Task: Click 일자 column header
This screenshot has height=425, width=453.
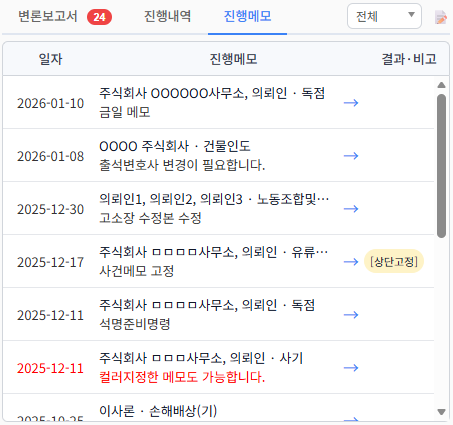Action: pos(50,59)
